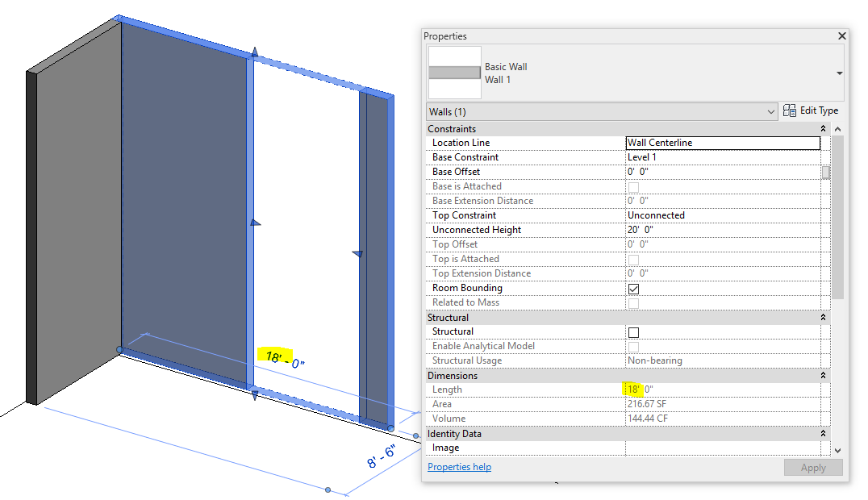Click the Location Line value field
Screen dimensions: 868x500
coord(723,143)
